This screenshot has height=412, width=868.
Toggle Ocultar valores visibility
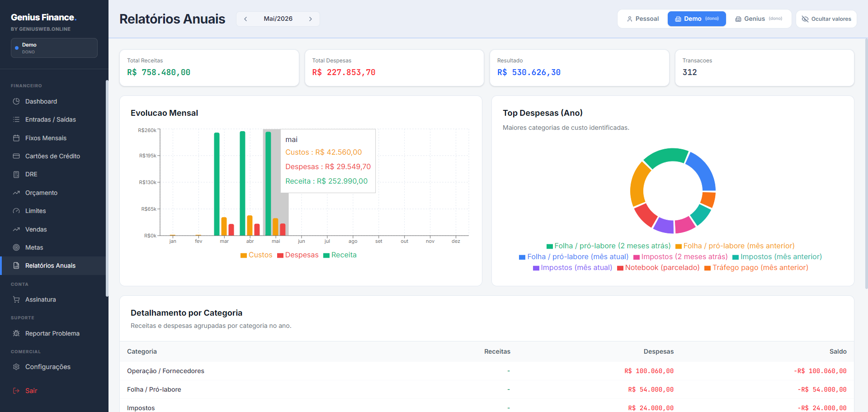(x=826, y=19)
